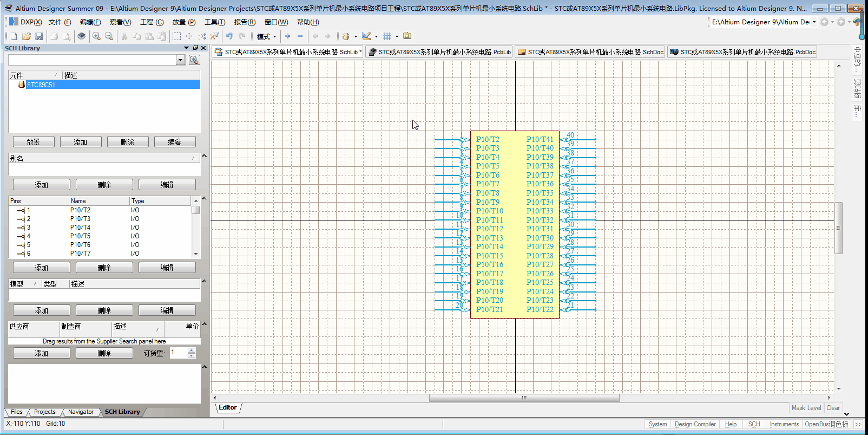Switch to the .PcbLib document tab

coord(439,52)
